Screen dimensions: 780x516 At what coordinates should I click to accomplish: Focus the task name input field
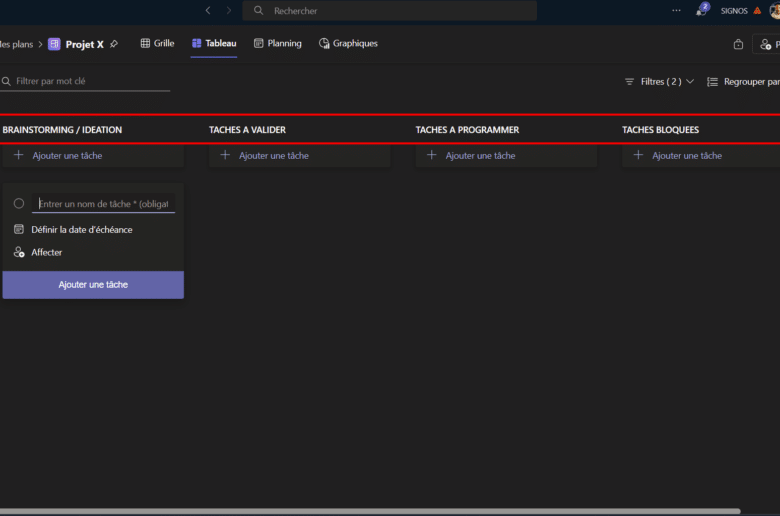105,203
